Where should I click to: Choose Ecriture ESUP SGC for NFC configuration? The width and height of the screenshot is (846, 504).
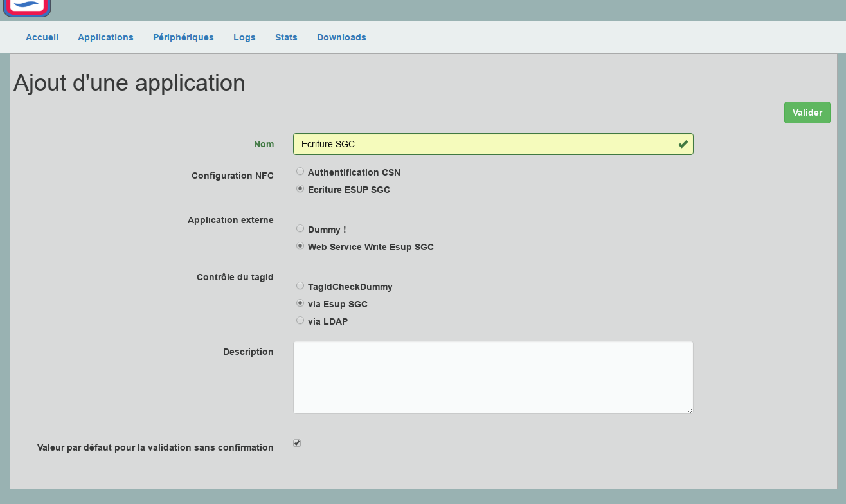(x=300, y=189)
